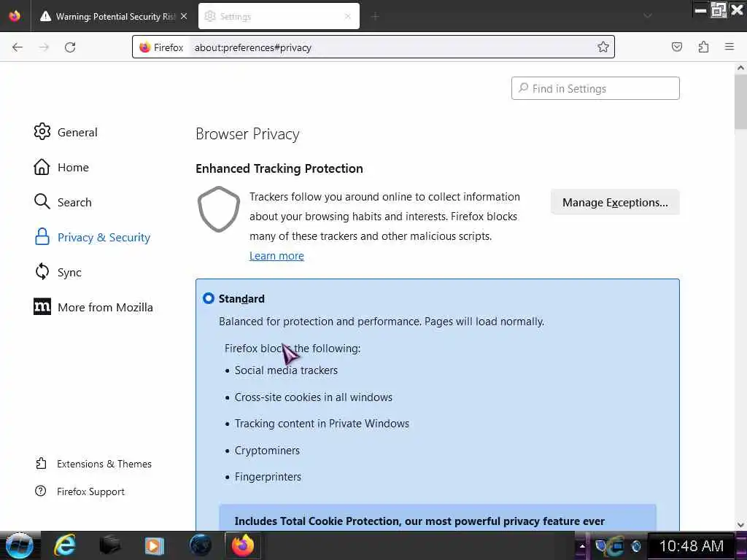Image resolution: width=747 pixels, height=560 pixels.
Task: Show hidden system tray icons arrow
Action: [581, 545]
